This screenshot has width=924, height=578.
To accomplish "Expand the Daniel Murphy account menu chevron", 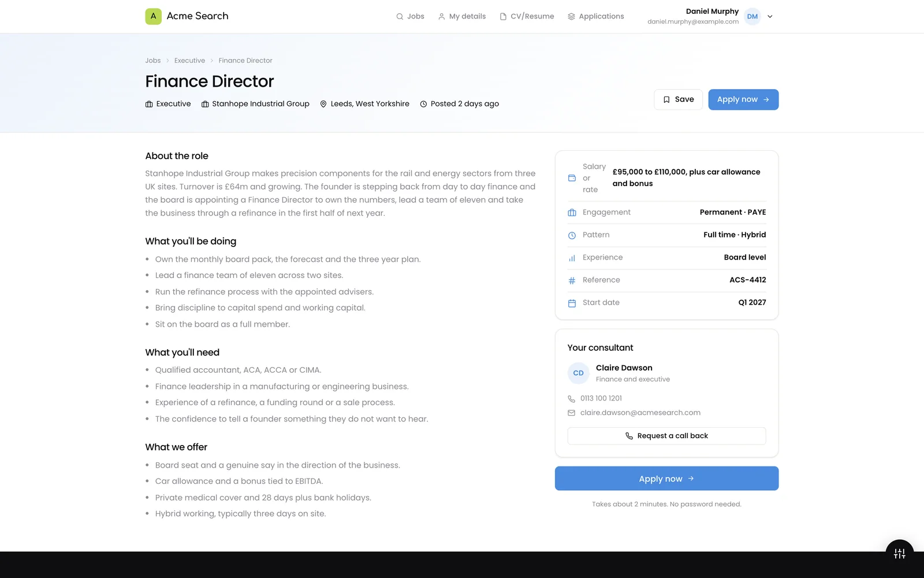I will pyautogui.click(x=770, y=17).
